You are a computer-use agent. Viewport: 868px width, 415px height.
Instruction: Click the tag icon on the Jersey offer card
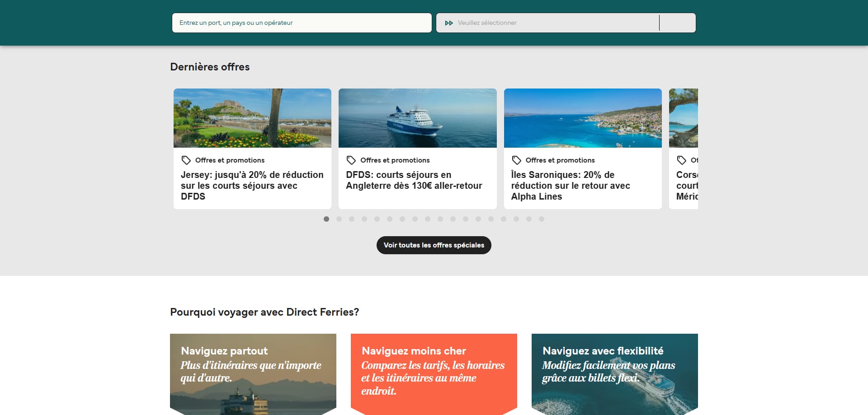[x=186, y=160]
